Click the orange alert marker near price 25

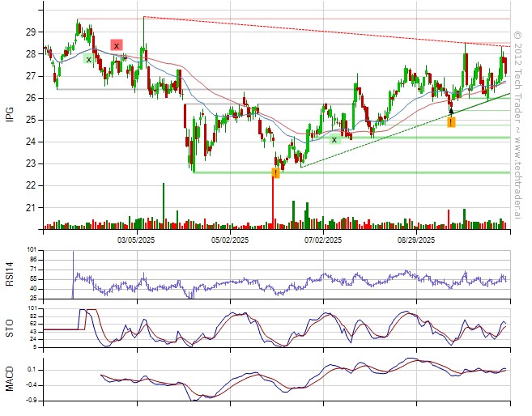click(451, 122)
